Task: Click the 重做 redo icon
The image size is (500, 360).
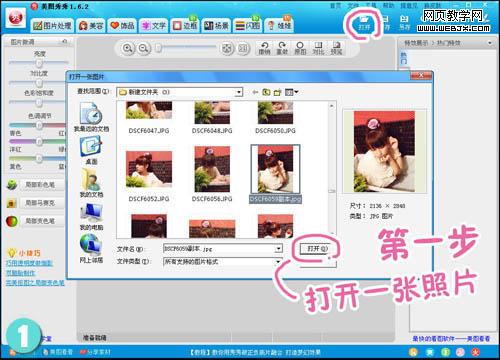Action: (282, 48)
